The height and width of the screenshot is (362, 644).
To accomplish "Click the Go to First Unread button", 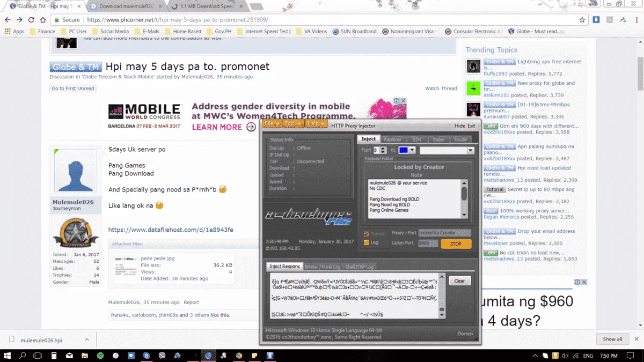I will point(73,88).
